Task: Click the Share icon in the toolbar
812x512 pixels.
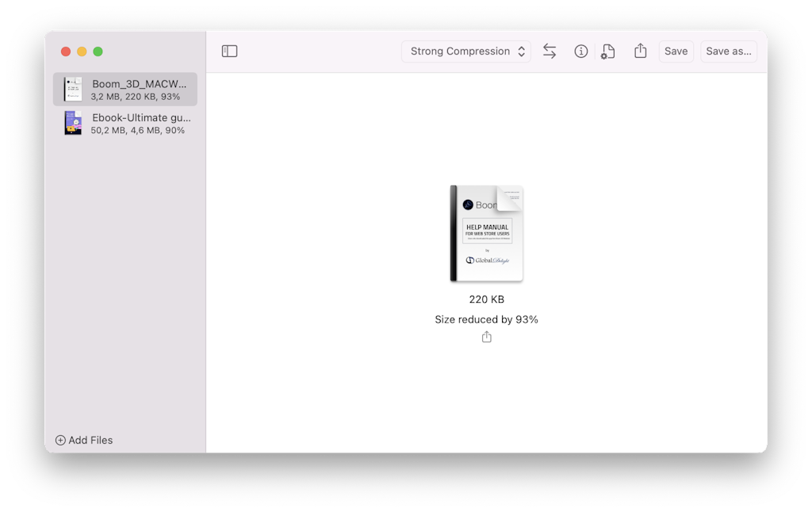Action: [x=640, y=51]
